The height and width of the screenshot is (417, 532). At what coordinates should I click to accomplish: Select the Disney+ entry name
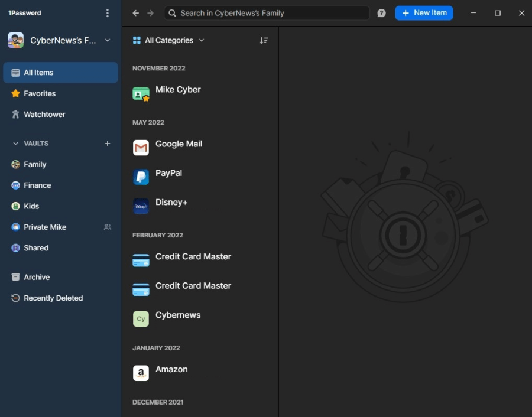171,203
